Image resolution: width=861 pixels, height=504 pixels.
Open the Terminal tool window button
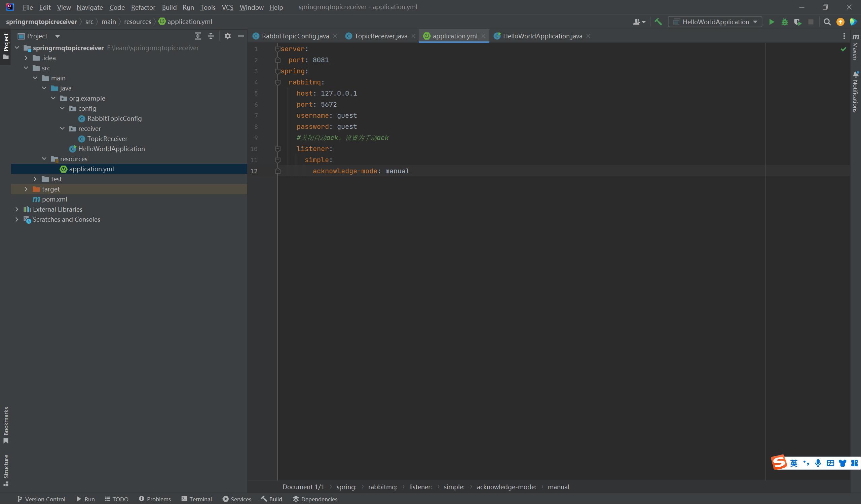click(196, 499)
